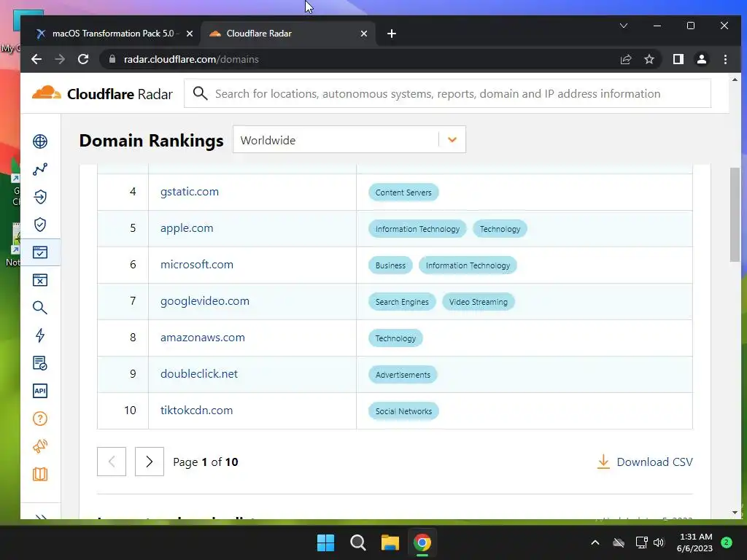Click the Search Engines category tag
Screen dimensions: 747x560
point(402,302)
